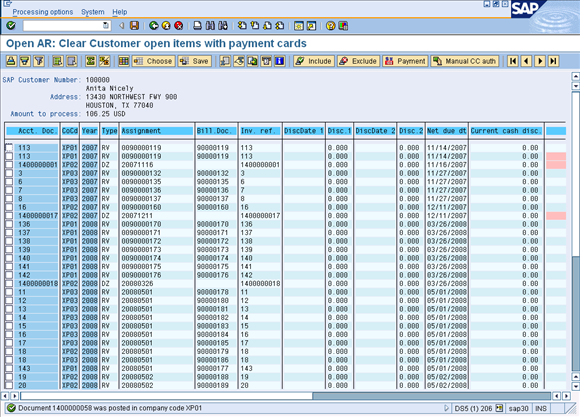Click the Choose button
This screenshot has height=417, width=580.
pos(154,61)
